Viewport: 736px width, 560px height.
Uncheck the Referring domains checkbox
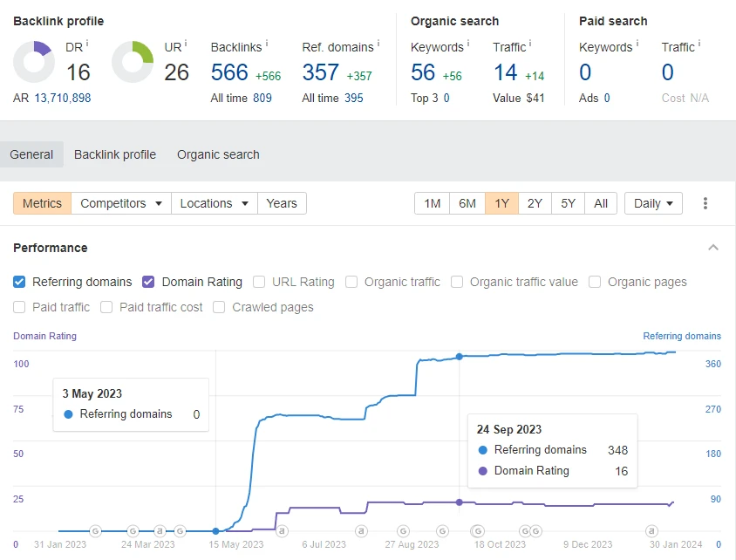pyautogui.click(x=19, y=282)
